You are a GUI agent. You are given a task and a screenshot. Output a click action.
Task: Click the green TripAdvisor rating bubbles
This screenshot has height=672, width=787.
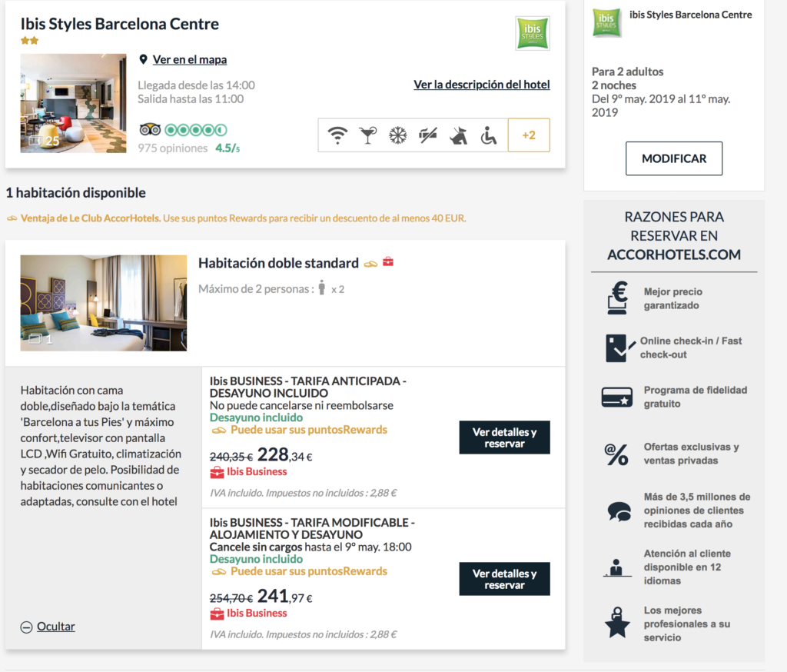[196, 130]
